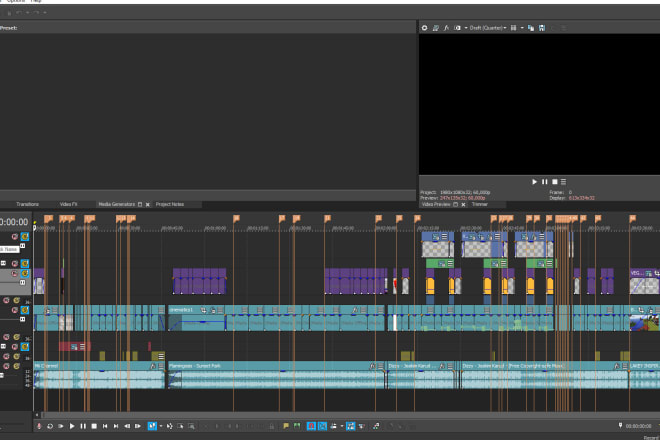Copy preview snapshot to clipboard
The image size is (660, 440).
530,28
